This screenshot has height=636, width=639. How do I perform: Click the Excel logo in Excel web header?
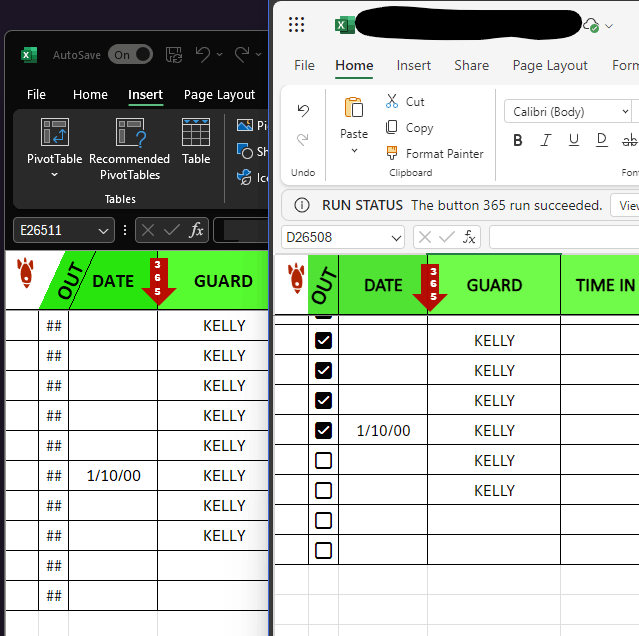(344, 26)
